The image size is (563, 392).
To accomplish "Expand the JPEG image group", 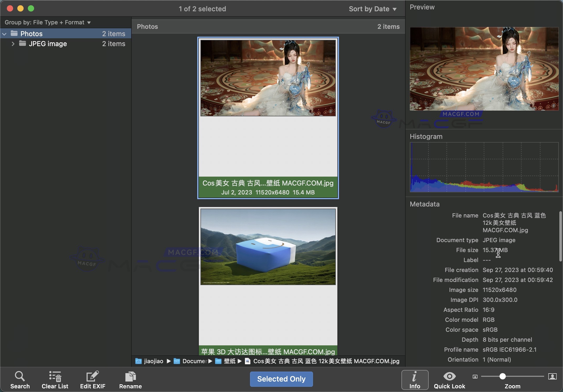I will tap(13, 44).
